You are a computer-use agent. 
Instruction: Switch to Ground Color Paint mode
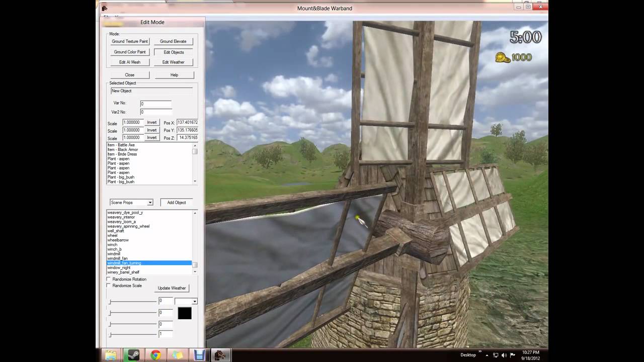pos(130,52)
